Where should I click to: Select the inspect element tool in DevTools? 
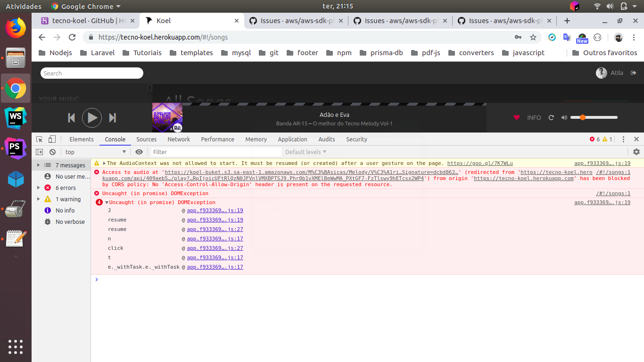tap(39, 139)
